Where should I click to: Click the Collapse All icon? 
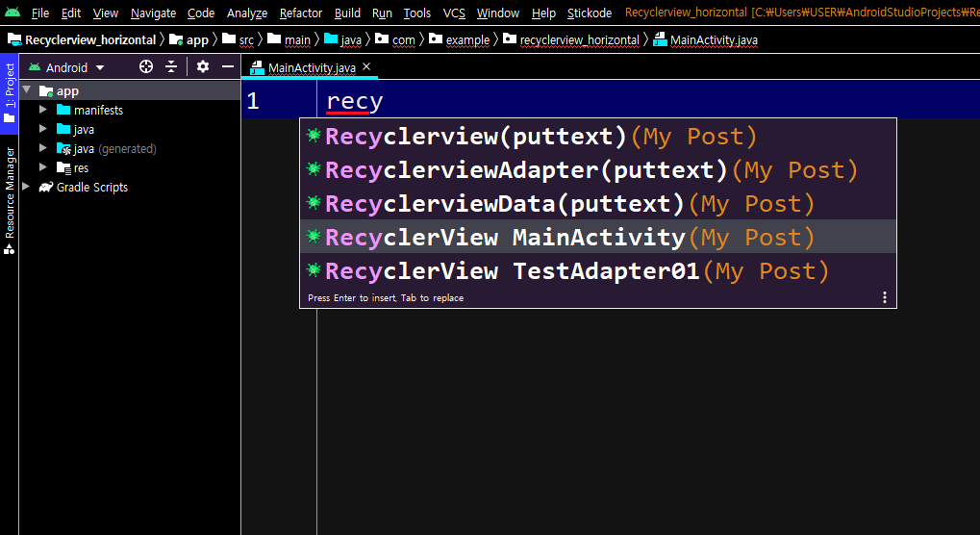point(171,67)
